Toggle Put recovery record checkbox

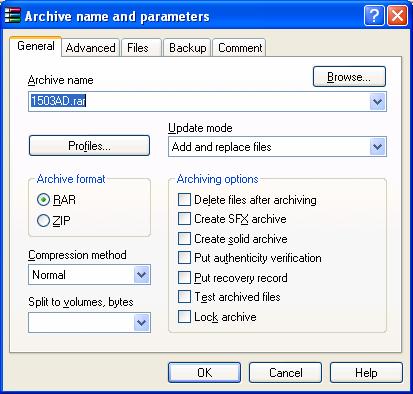[x=184, y=278]
